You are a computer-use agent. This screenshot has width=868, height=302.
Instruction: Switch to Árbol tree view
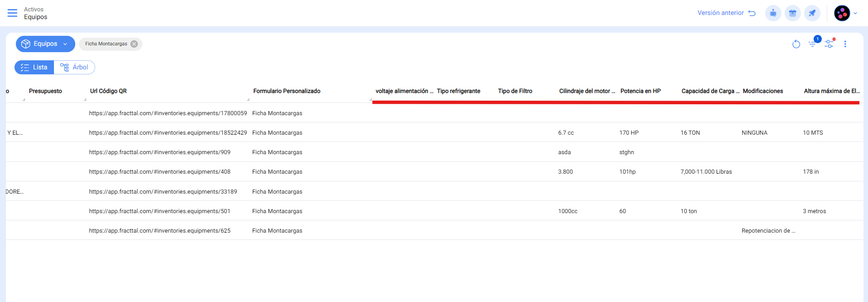click(x=75, y=67)
